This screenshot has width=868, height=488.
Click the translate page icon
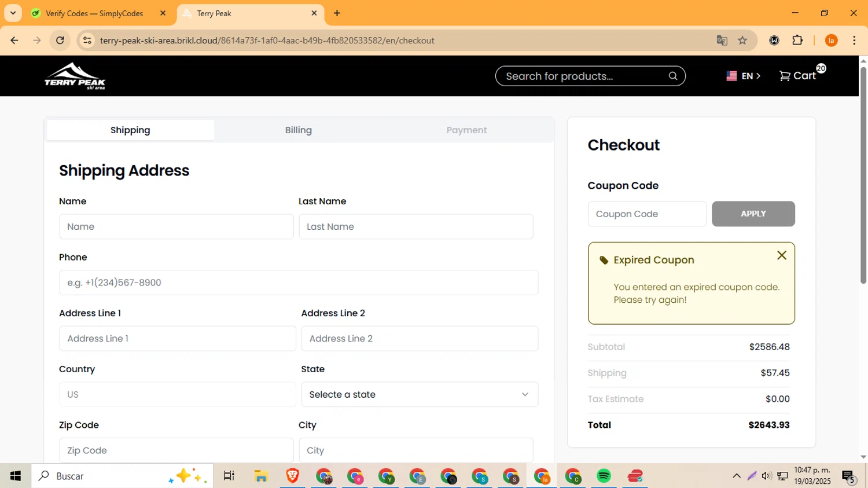point(722,41)
